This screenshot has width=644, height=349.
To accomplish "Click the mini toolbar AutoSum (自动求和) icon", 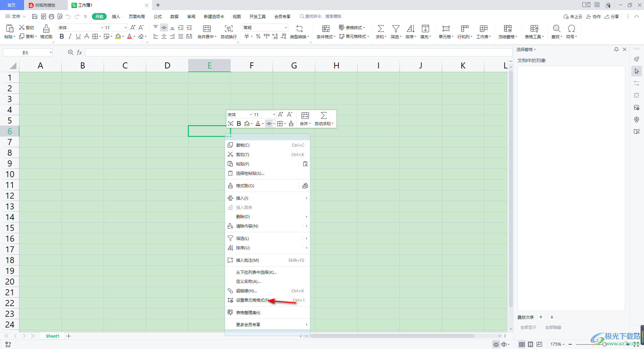I will (x=324, y=115).
